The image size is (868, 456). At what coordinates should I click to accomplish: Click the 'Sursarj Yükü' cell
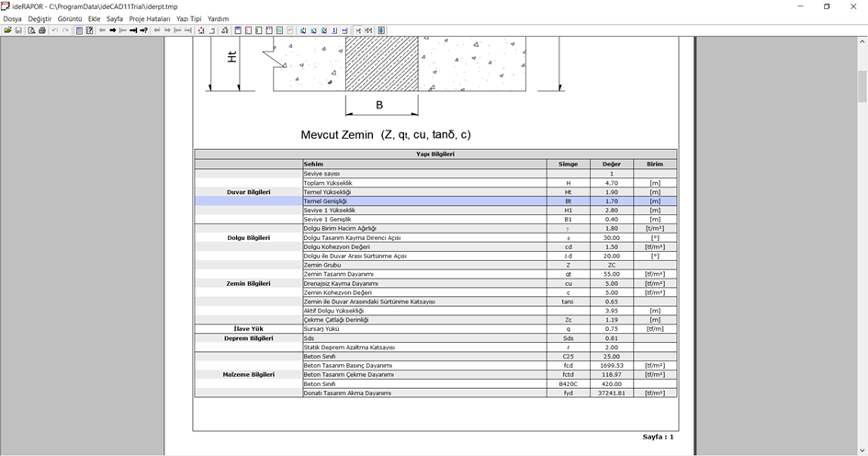pyautogui.click(x=424, y=328)
